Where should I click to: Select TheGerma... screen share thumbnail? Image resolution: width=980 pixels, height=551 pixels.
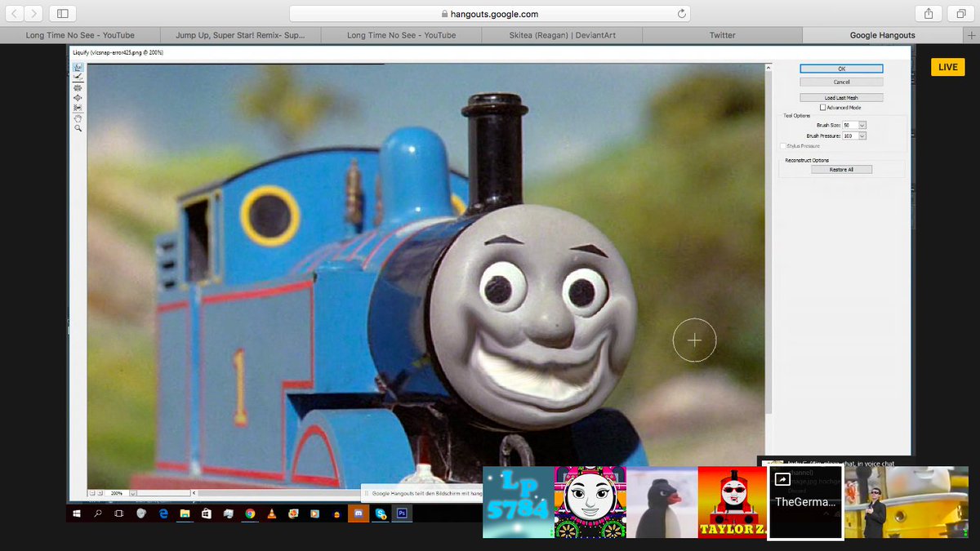pyautogui.click(x=806, y=502)
